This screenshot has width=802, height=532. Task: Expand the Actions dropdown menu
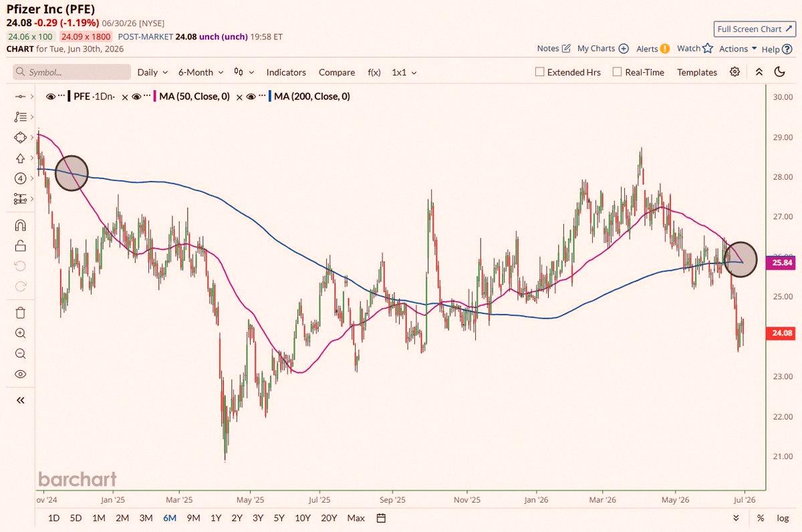coord(738,49)
